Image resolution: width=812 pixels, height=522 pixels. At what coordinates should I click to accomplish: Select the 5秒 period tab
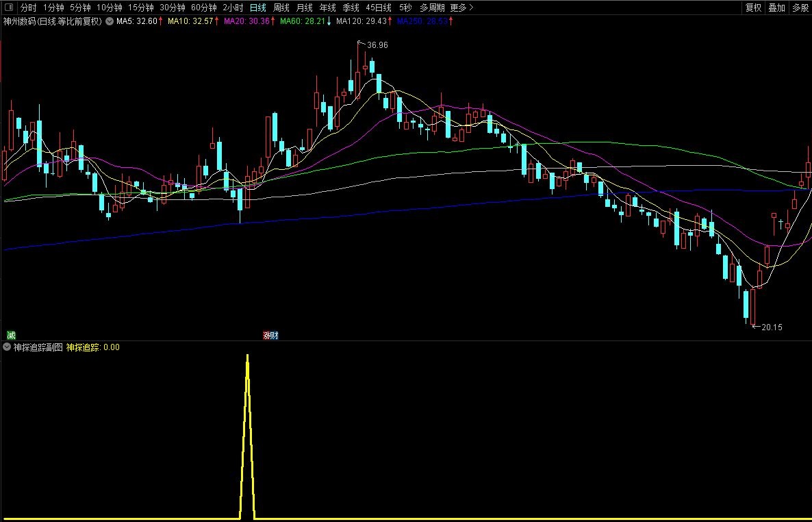pyautogui.click(x=405, y=8)
